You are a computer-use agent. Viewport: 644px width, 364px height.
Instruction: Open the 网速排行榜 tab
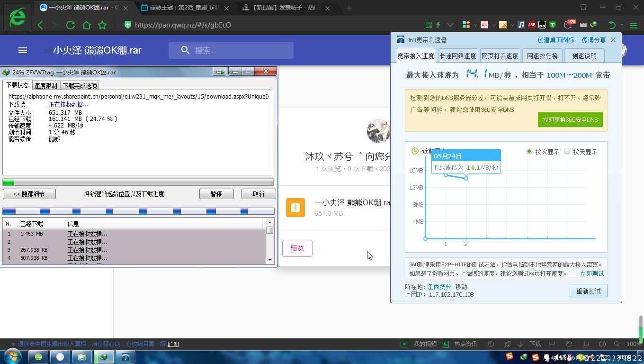[x=543, y=55]
